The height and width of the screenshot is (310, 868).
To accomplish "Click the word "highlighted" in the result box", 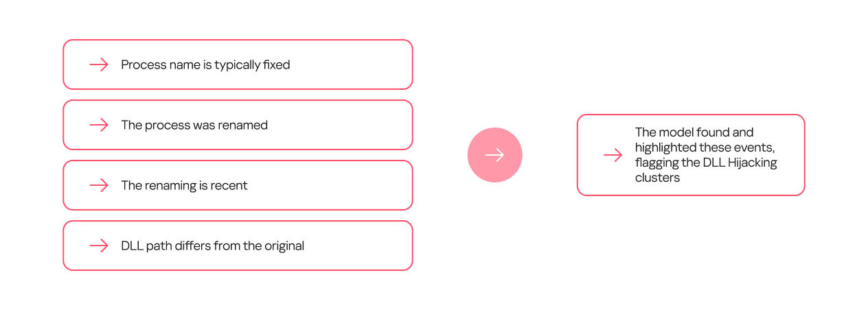I will click(665, 147).
